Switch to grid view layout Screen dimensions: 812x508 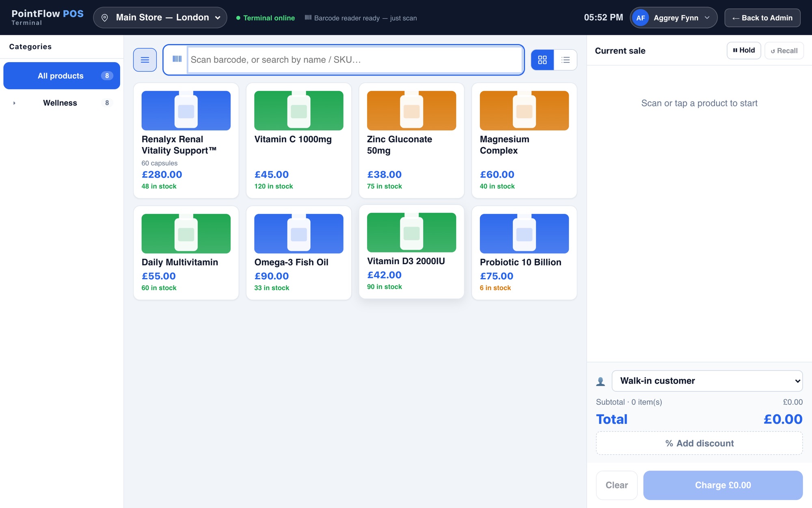point(542,60)
